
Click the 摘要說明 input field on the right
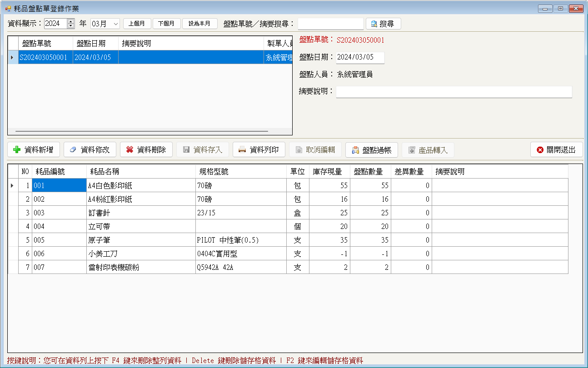point(454,92)
